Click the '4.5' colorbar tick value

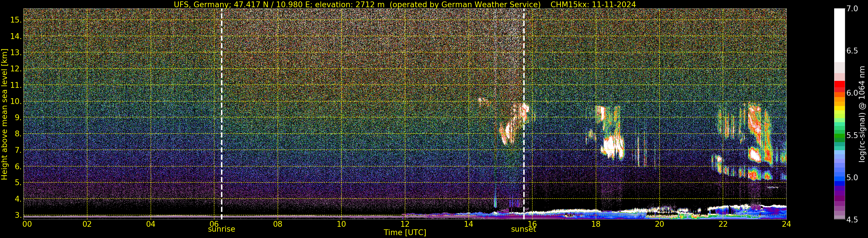[852, 220]
